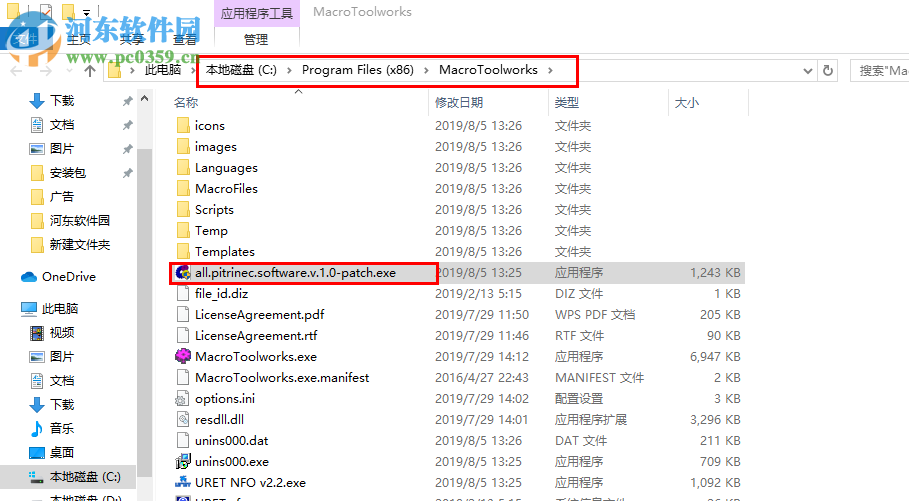The height and width of the screenshot is (501, 909).
Task: Open the 应用程序工具 ribbon tab
Action: tap(257, 13)
